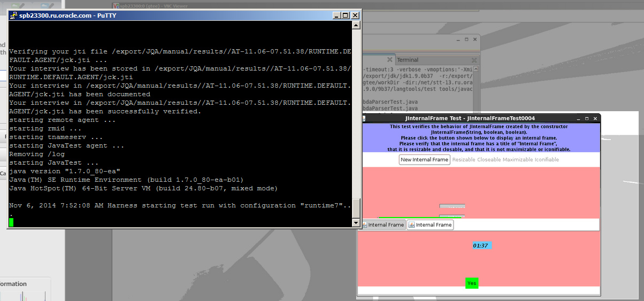644x301 pixels.
Task: Click the 'starting JavaTest agent ...' line
Action: [67, 145]
